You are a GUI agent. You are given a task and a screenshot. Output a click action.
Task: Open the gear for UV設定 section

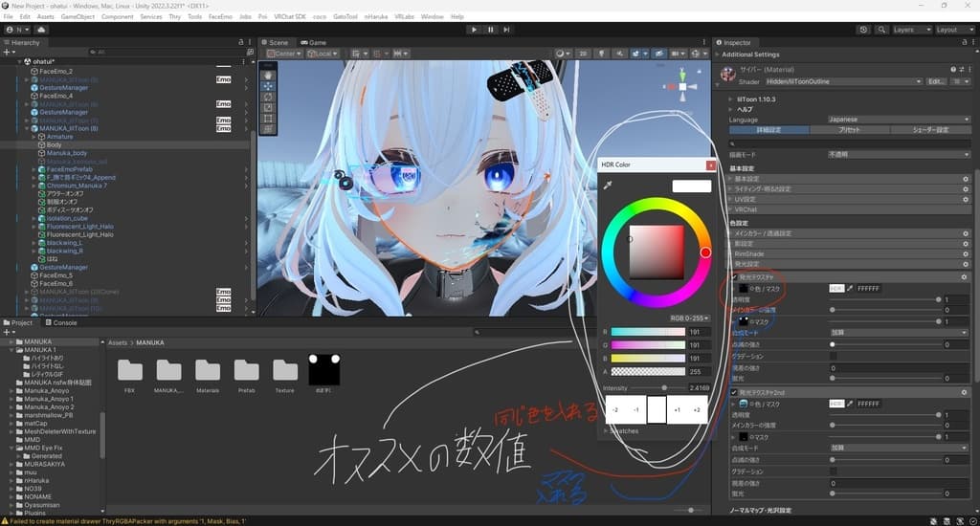pos(966,199)
